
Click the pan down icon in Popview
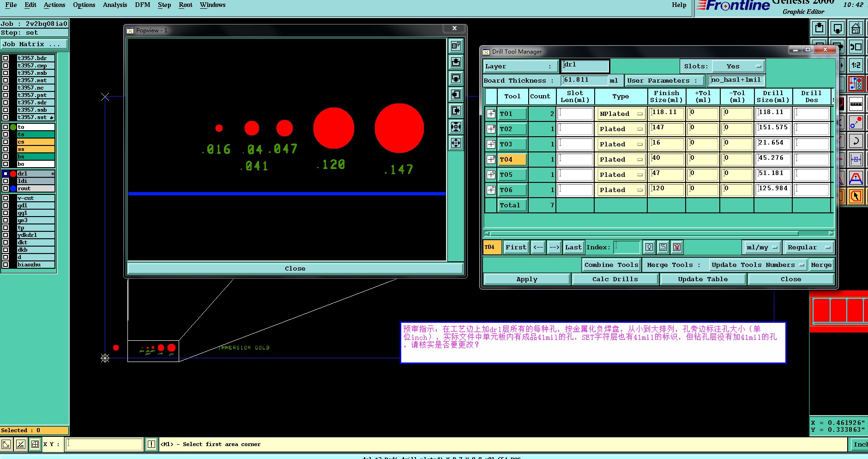point(456,79)
